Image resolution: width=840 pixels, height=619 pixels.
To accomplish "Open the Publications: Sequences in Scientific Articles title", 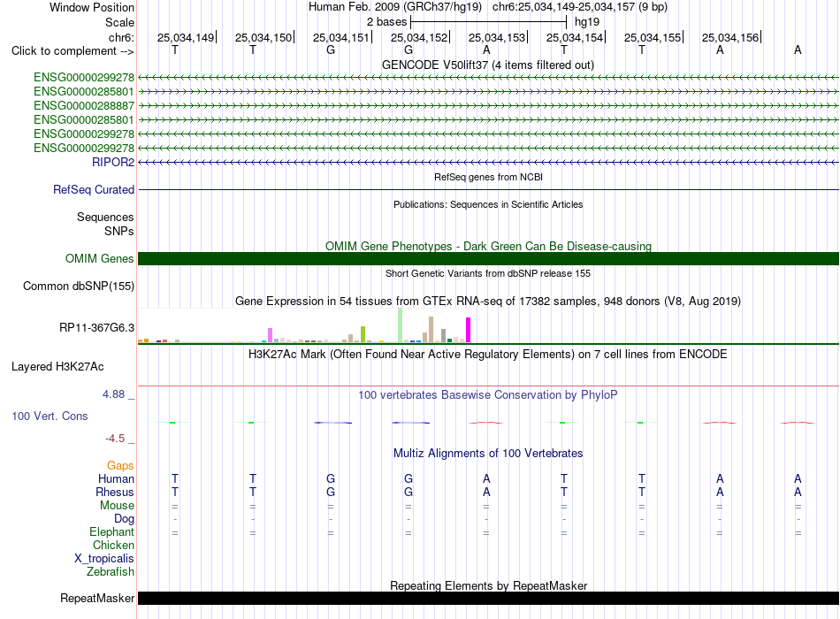I will point(488,204).
